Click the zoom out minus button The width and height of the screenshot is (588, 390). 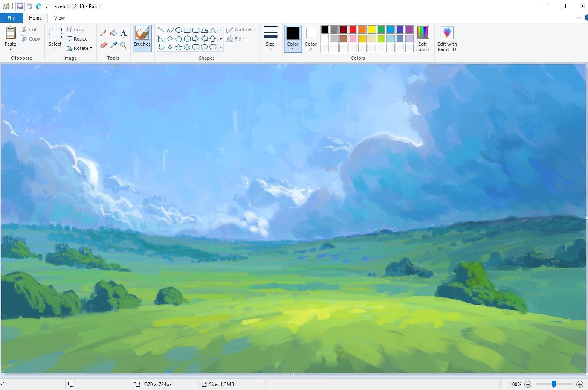coord(528,384)
